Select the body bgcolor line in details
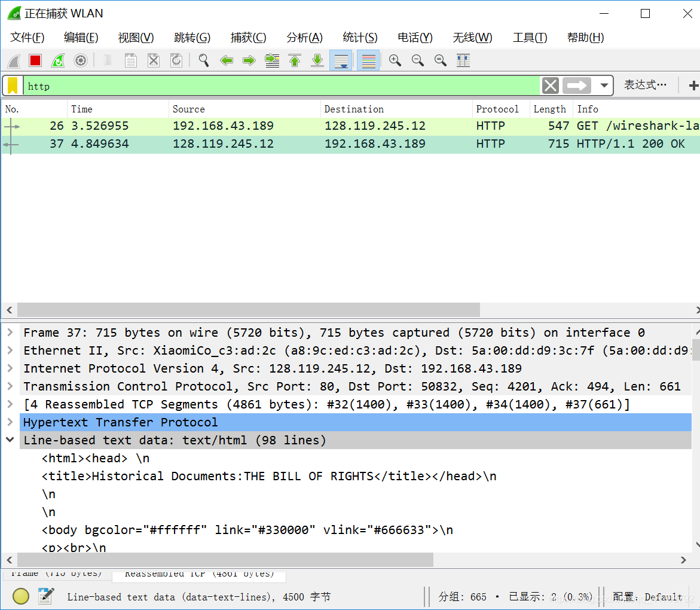 click(247, 530)
